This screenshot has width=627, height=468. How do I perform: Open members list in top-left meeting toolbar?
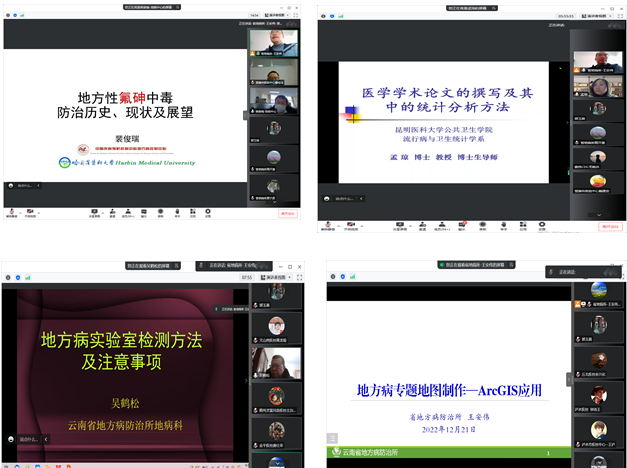128,212
